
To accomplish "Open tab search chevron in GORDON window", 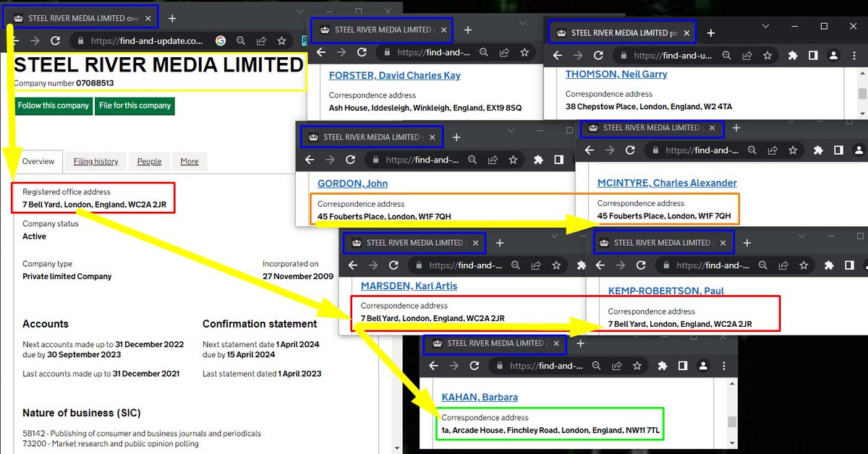I will point(511,131).
